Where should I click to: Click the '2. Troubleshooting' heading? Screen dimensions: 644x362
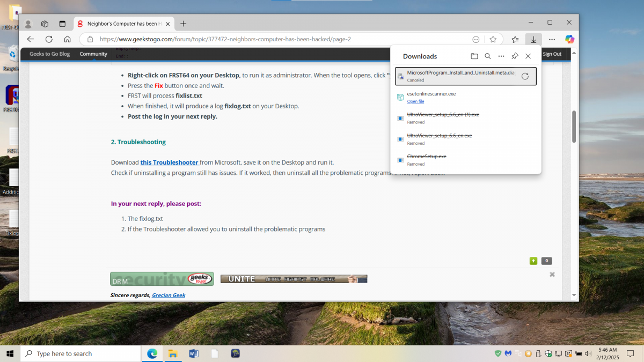(x=138, y=142)
